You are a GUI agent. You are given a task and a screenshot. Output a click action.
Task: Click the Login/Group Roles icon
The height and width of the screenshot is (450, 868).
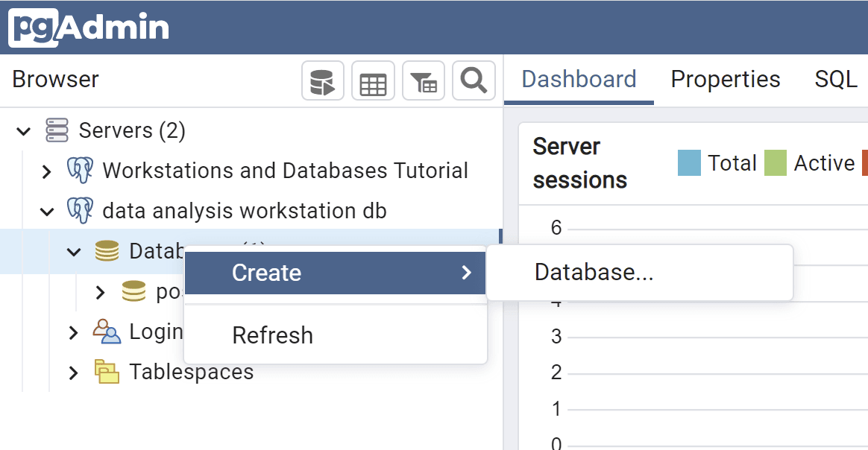(x=107, y=331)
